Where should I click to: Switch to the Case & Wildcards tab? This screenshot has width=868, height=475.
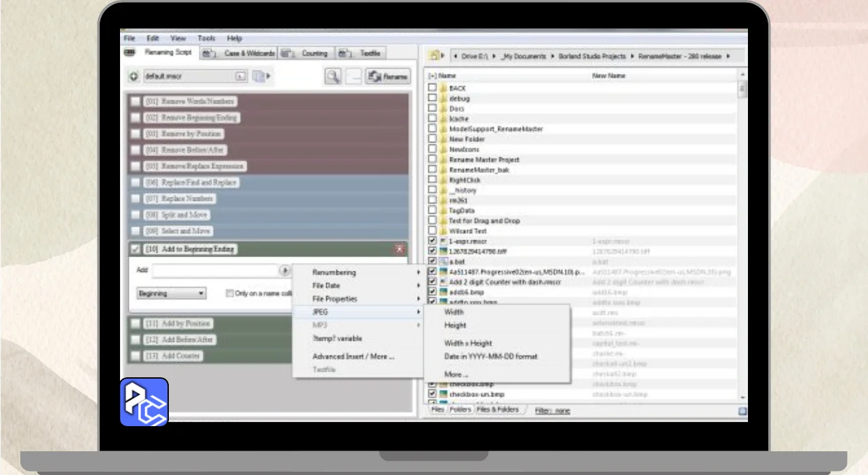coord(237,53)
